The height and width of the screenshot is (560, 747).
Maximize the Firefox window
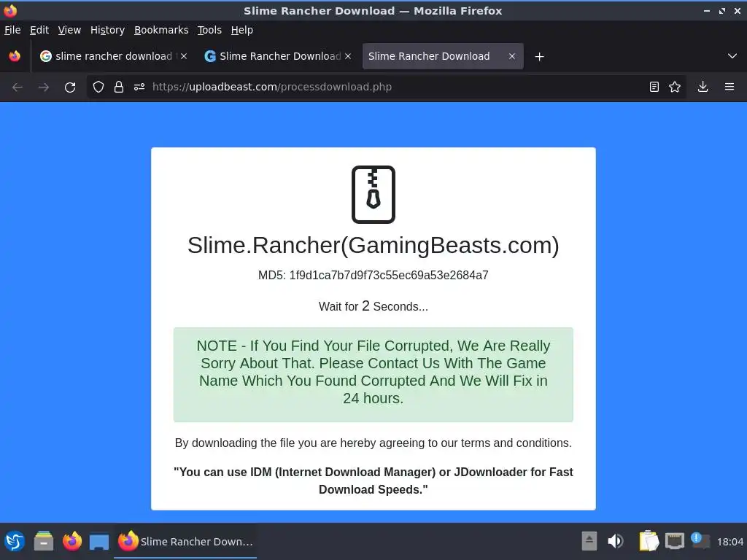(x=721, y=10)
